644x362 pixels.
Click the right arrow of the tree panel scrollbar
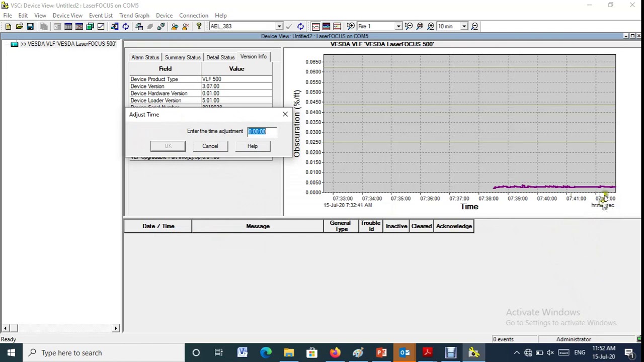coord(116,328)
